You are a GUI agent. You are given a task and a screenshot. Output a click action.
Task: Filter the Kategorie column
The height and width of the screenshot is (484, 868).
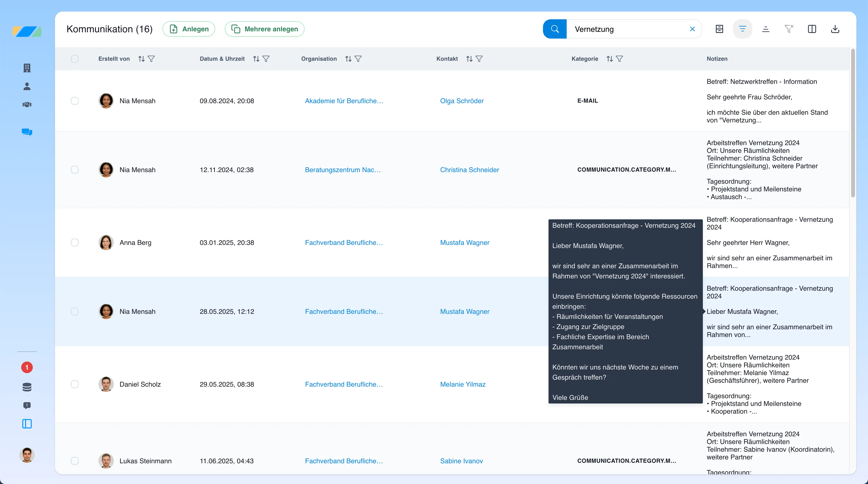point(619,59)
